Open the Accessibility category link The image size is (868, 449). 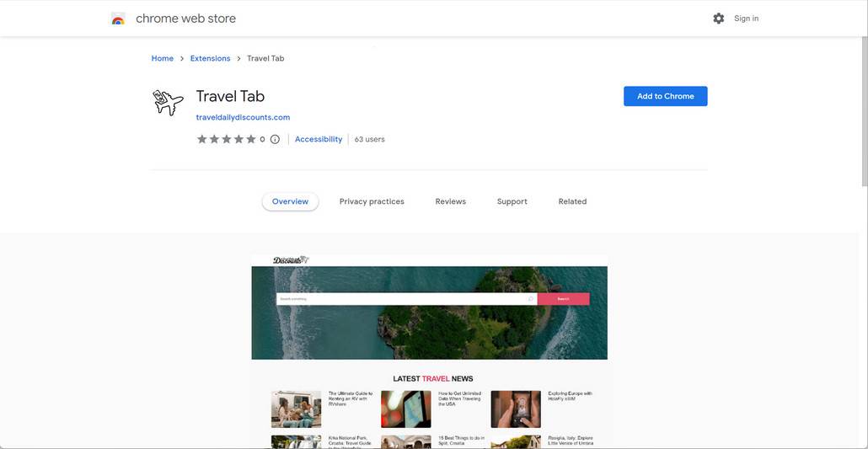point(319,140)
